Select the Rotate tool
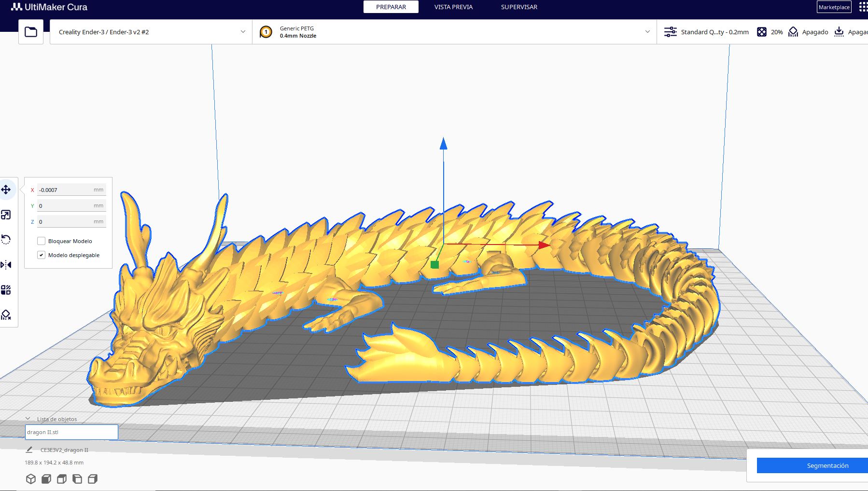868x491 pixels. click(x=6, y=240)
